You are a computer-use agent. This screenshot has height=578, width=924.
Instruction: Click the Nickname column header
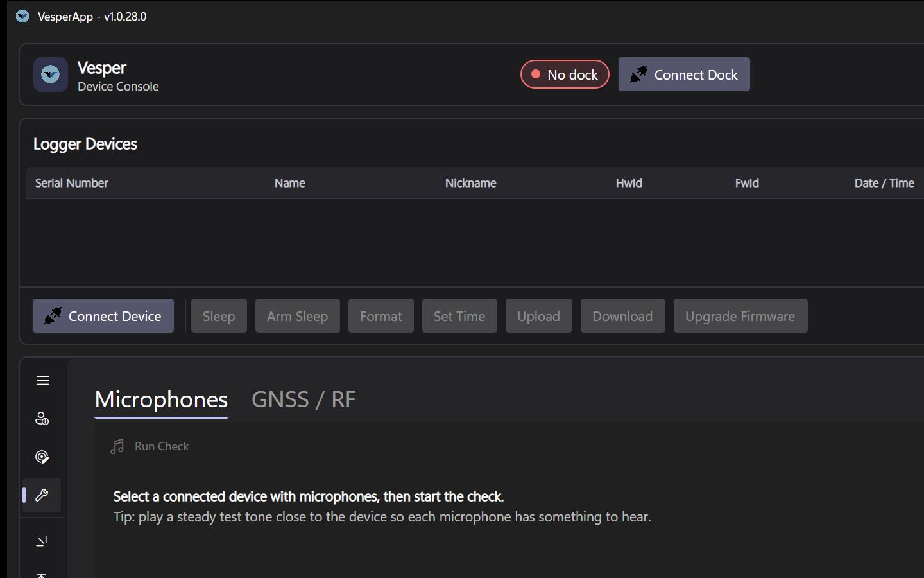pyautogui.click(x=471, y=183)
